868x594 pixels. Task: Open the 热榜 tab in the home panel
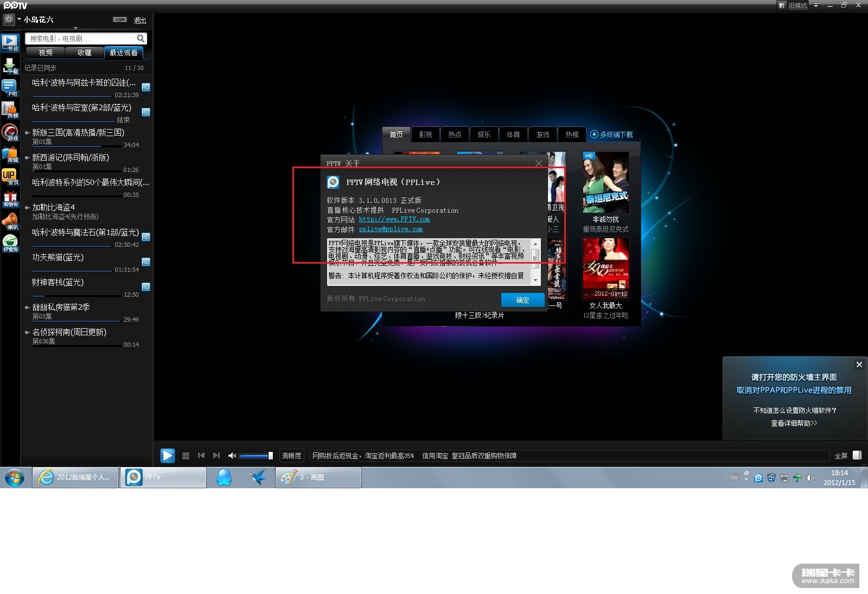coord(572,135)
